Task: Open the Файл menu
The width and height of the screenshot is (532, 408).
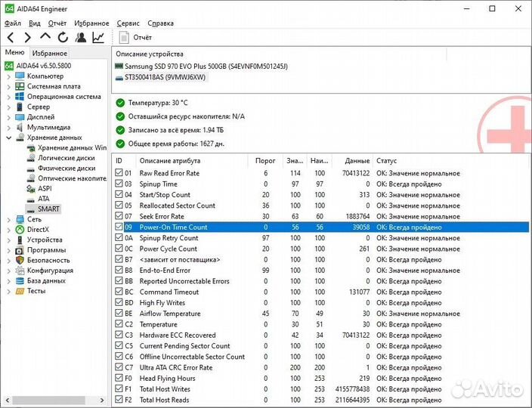Action: pyautogui.click(x=13, y=23)
